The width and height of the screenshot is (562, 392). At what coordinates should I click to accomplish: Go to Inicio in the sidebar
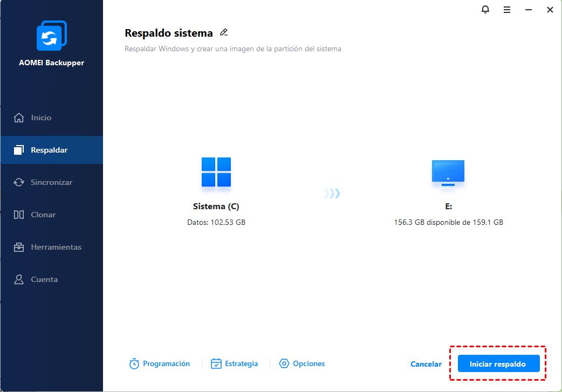click(41, 118)
